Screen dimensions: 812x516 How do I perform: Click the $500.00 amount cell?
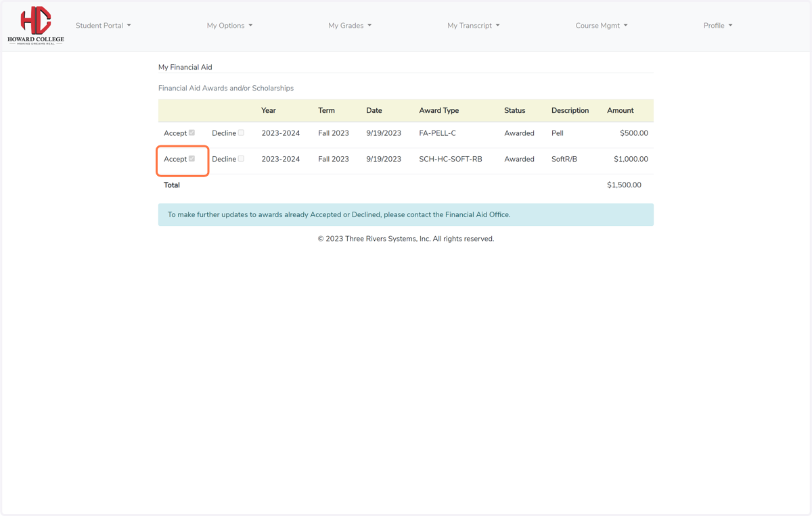tap(634, 133)
